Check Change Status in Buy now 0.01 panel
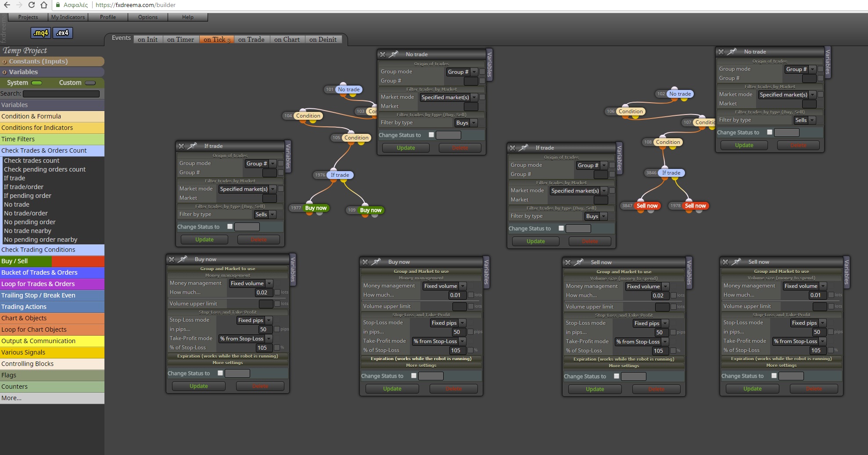Viewport: 868px width, 455px height. pyautogui.click(x=414, y=376)
